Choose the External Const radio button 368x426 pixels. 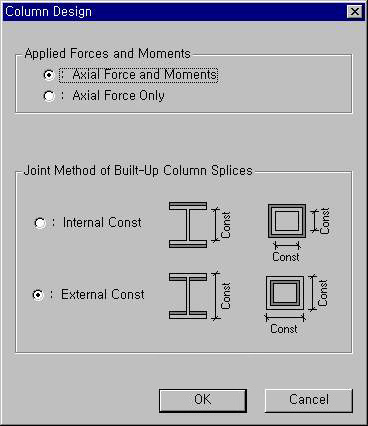point(38,295)
